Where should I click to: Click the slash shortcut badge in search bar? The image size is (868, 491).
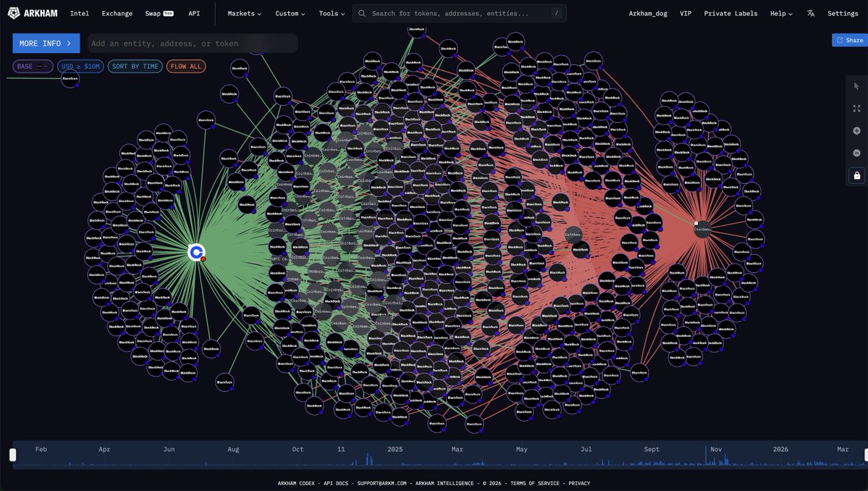556,13
